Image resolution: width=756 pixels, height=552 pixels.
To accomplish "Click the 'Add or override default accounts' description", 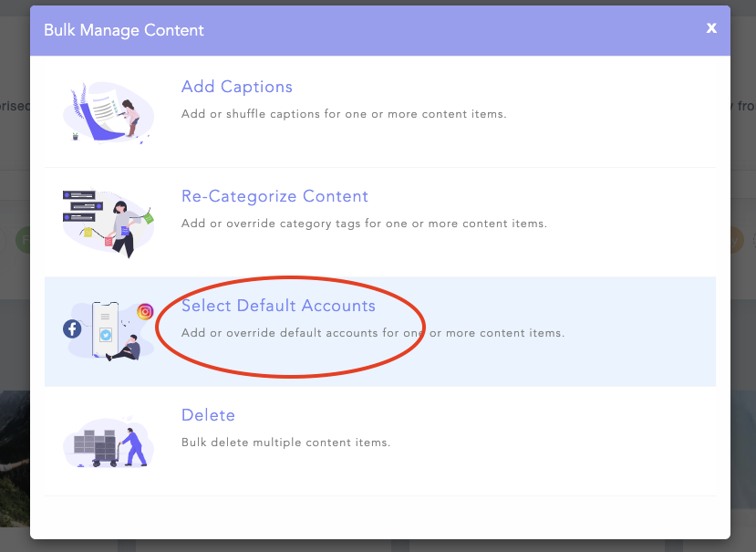I will coord(373,333).
